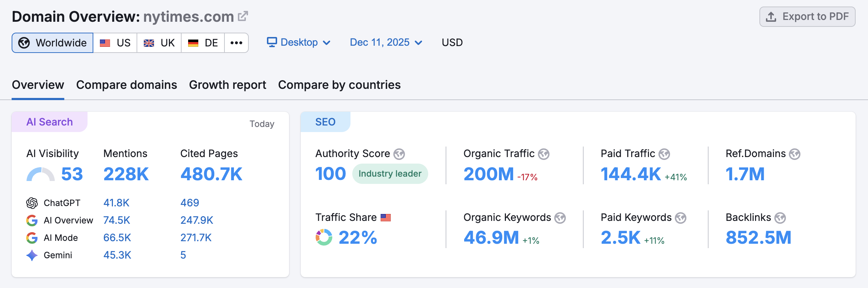Open Organic Keywords value 46.9M
Screen dimensions: 868x288
click(491, 238)
